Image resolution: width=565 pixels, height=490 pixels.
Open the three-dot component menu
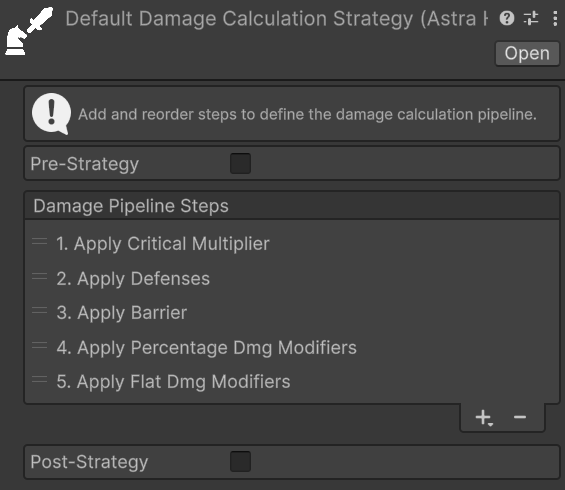555,18
